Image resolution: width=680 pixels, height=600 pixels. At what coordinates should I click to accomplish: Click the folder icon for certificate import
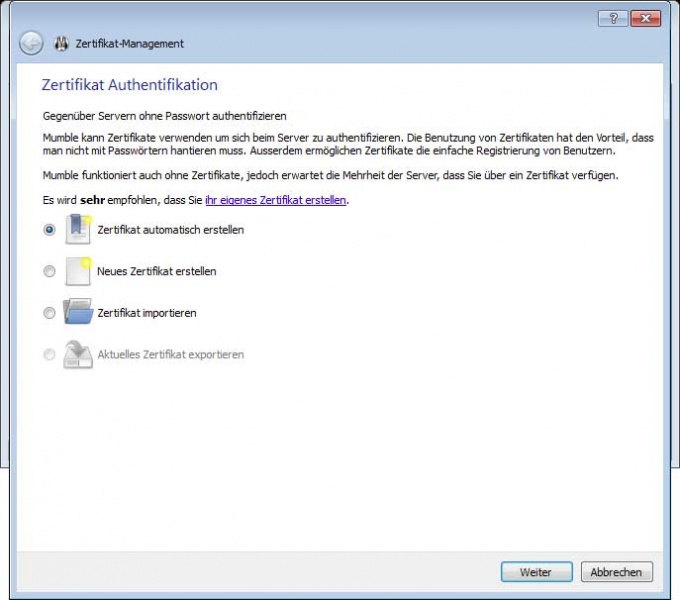click(x=78, y=313)
